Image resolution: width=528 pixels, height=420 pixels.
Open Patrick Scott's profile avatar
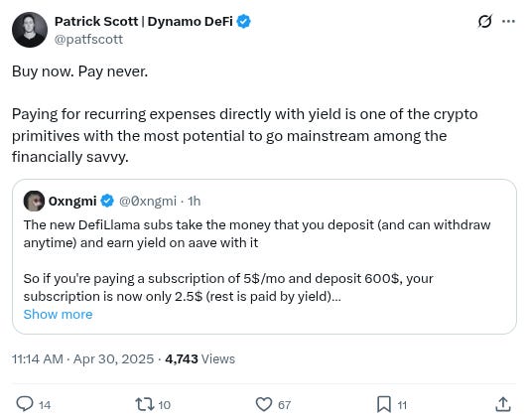coord(30,30)
